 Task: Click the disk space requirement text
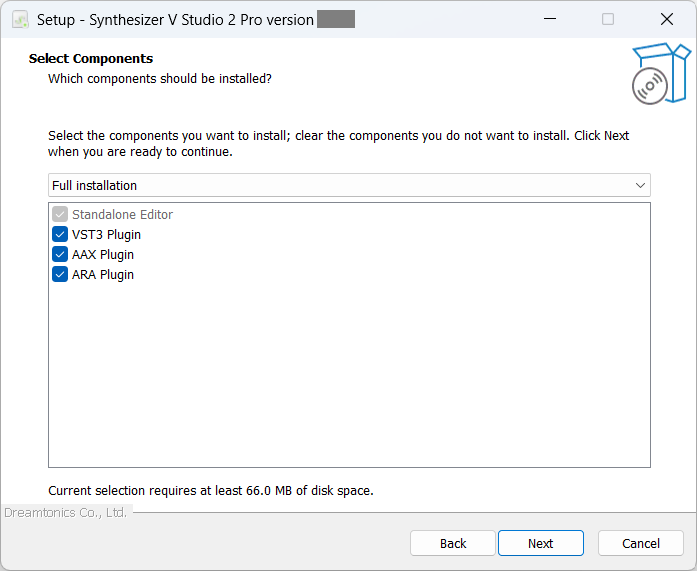pos(211,491)
